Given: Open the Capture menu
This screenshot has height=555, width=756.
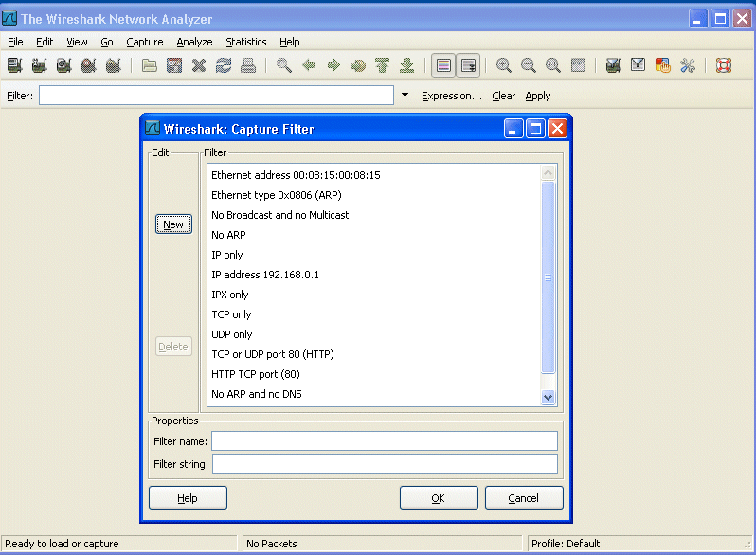Looking at the screenshot, I should (x=145, y=42).
